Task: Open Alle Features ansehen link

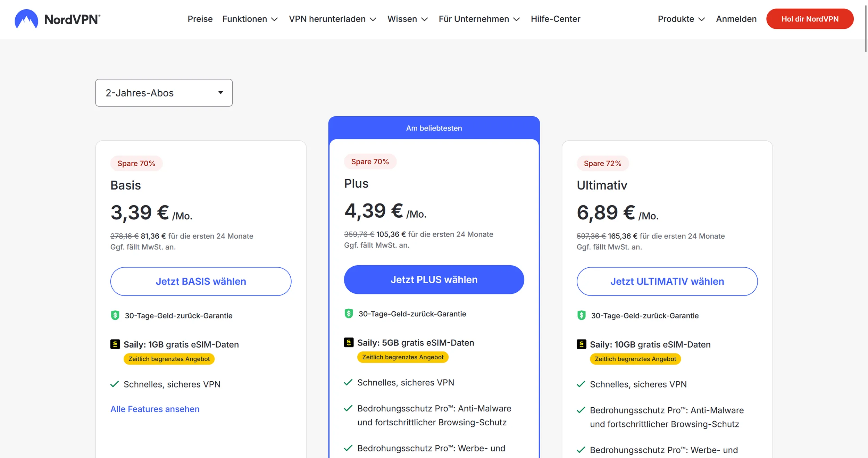Action: pos(155,409)
